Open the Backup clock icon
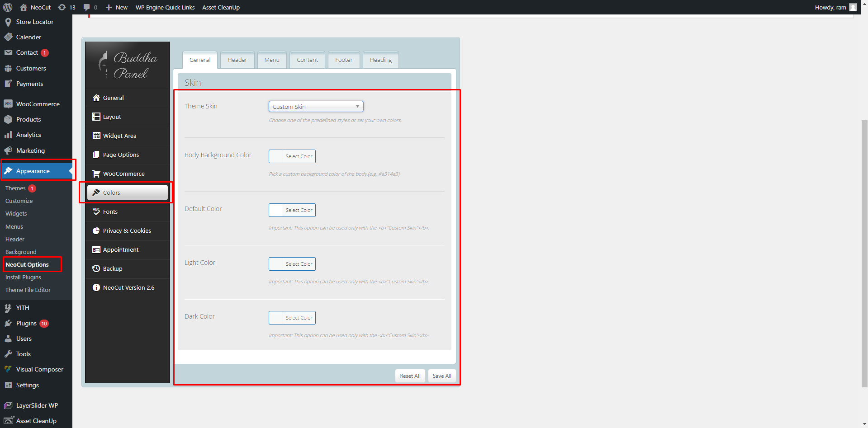868x428 pixels. click(x=96, y=268)
